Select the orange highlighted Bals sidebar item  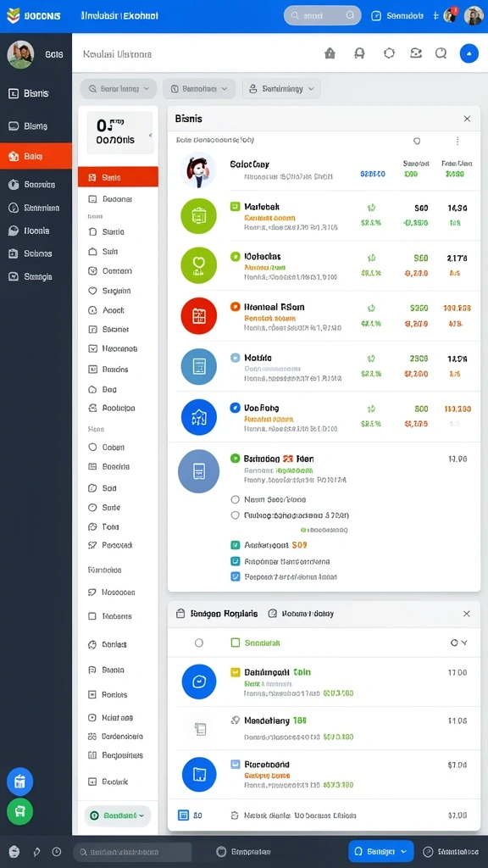coord(36,156)
